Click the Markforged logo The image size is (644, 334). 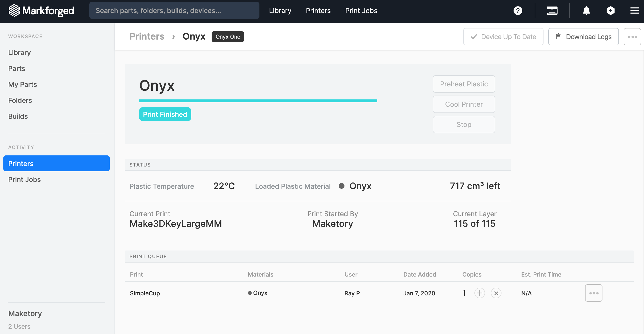pyautogui.click(x=41, y=10)
